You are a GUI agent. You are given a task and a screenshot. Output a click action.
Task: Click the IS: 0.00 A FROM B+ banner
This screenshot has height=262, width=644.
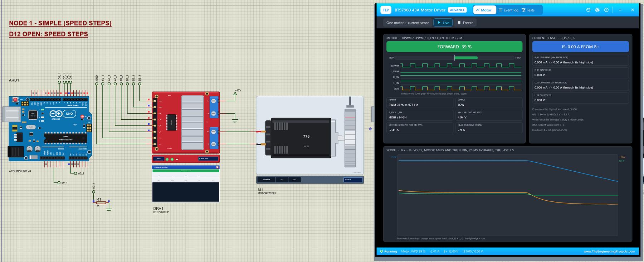click(x=580, y=47)
